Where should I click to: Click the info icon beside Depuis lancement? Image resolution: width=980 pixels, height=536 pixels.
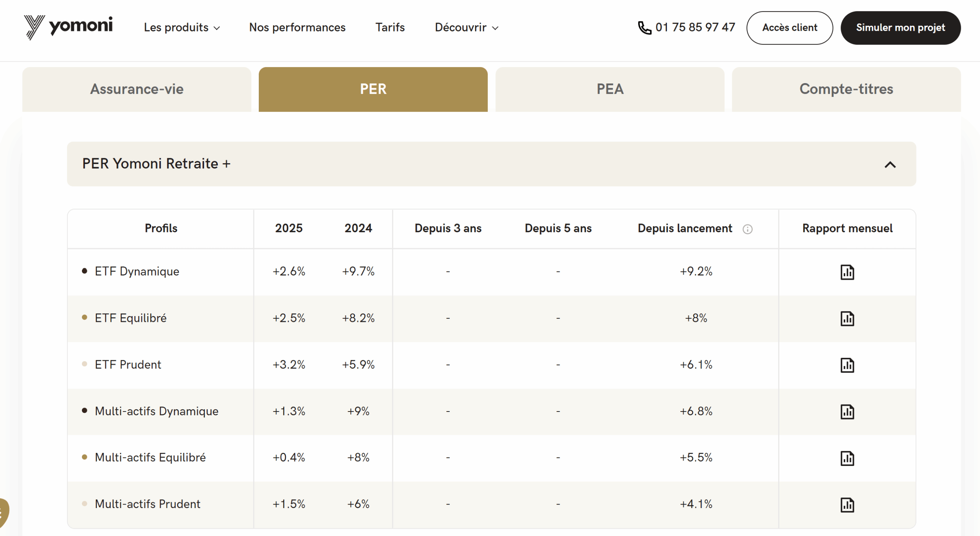tap(747, 229)
